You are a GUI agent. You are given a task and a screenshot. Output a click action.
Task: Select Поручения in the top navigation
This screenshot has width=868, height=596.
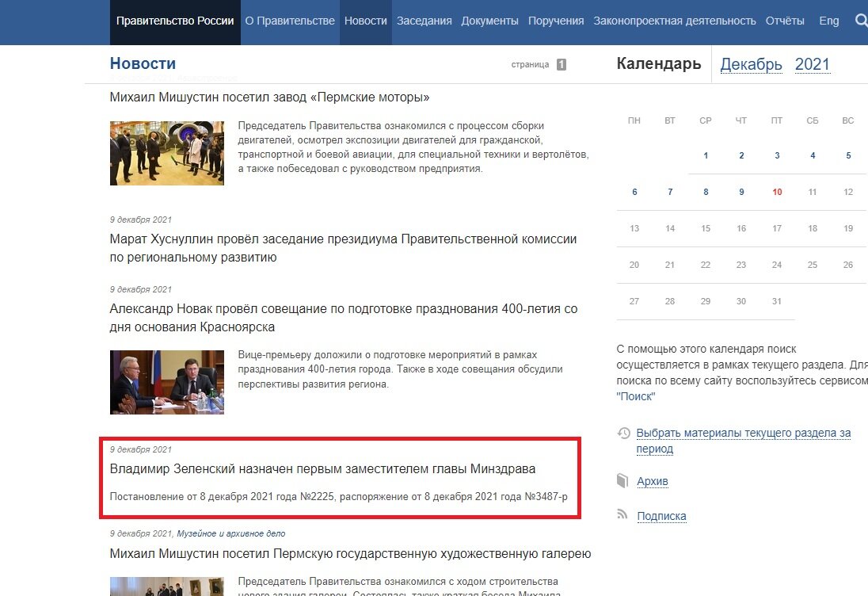click(555, 21)
